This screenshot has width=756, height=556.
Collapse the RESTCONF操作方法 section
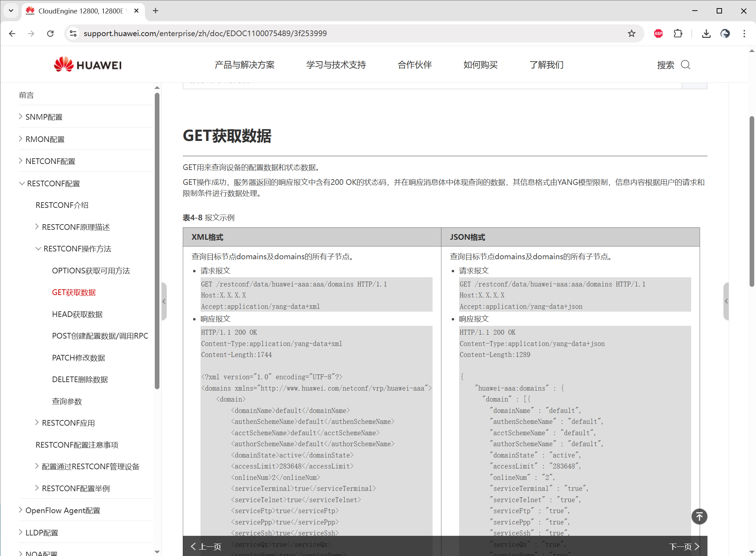pyautogui.click(x=38, y=249)
